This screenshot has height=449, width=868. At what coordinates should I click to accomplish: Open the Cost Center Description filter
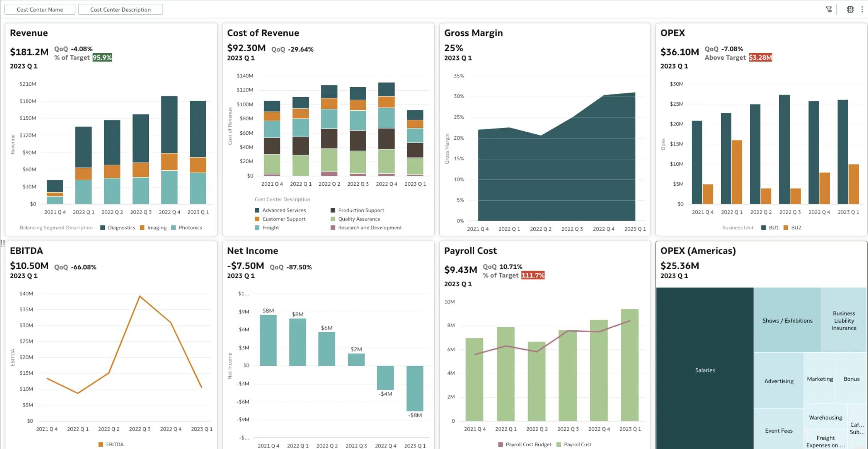(x=120, y=9)
